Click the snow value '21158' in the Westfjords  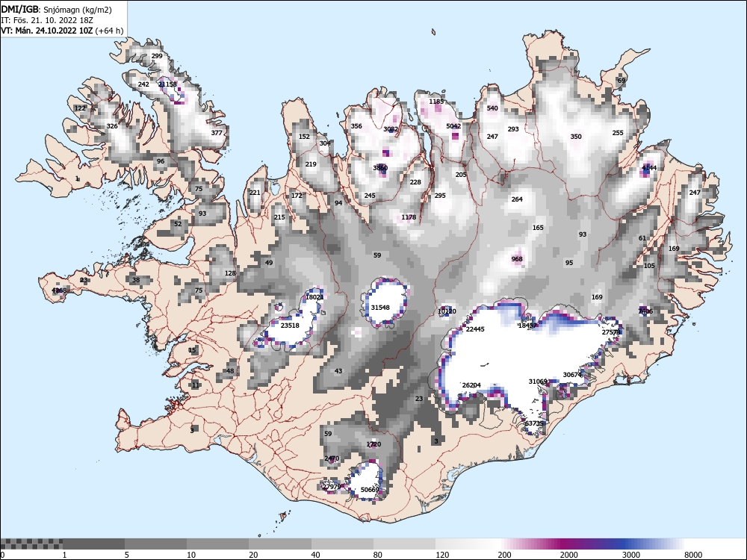[x=167, y=84]
